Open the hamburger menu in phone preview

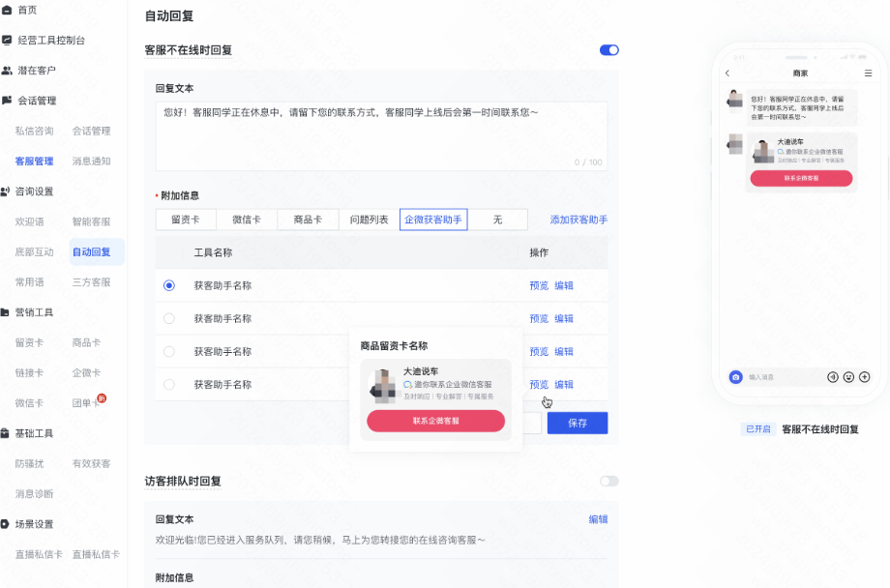click(868, 73)
